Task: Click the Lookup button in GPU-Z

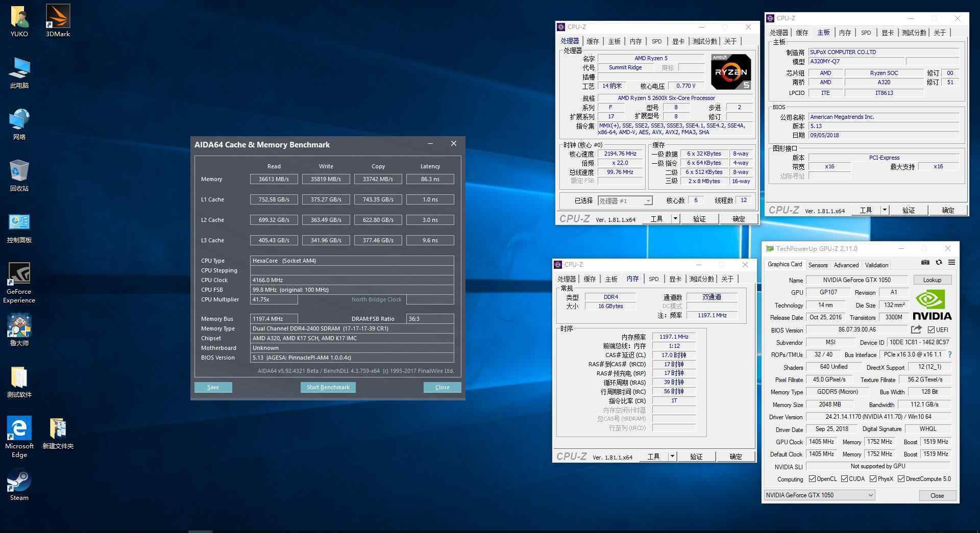Action: pos(932,280)
